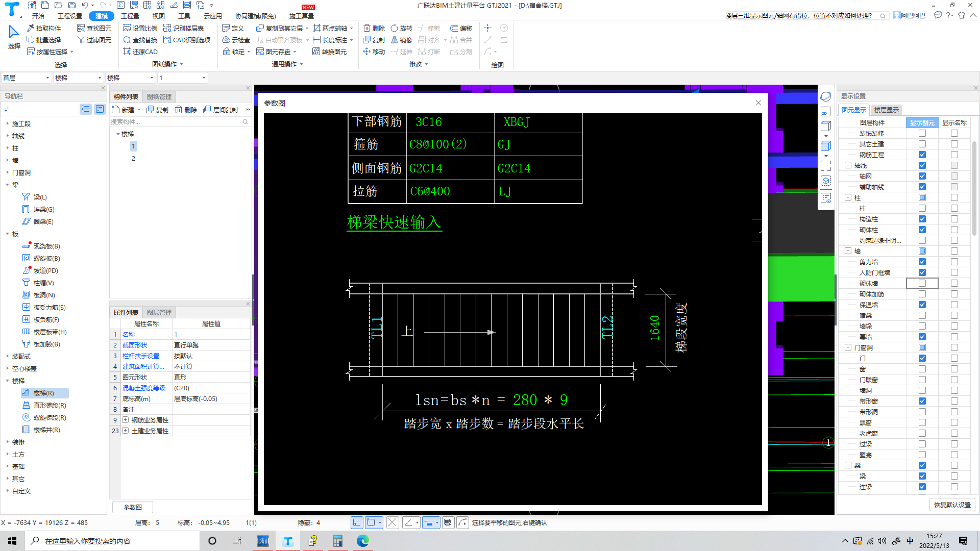Click the 280 step width value
This screenshot has height=551, width=980.
pos(525,400)
